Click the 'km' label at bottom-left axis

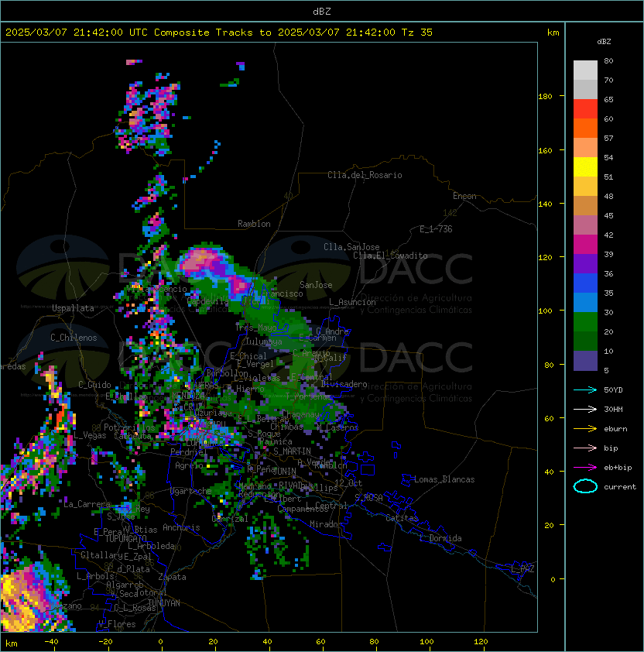tap(12, 643)
